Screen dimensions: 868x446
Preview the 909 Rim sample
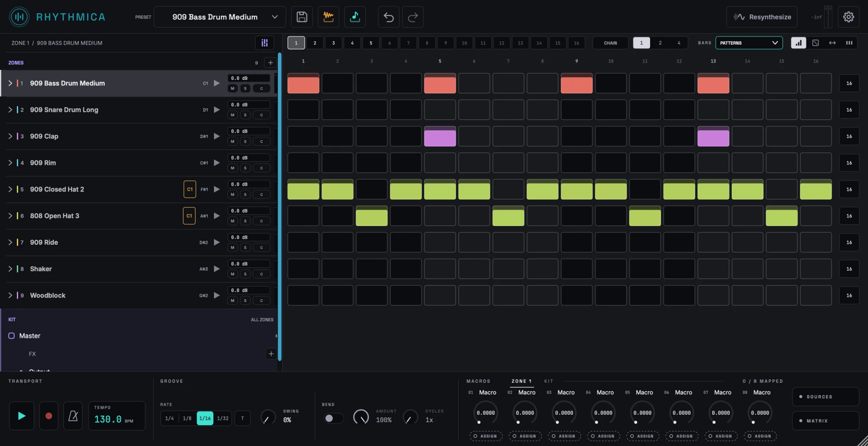pyautogui.click(x=217, y=163)
